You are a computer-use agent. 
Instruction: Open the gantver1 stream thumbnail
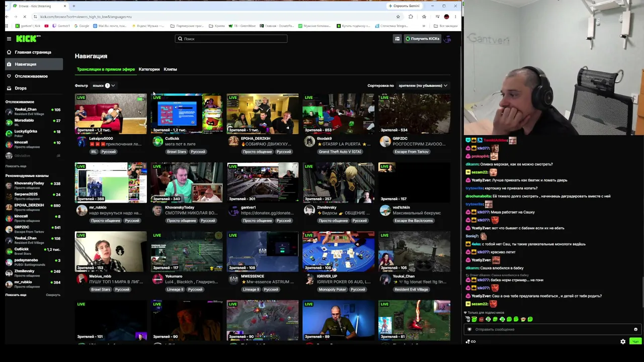pos(263,183)
